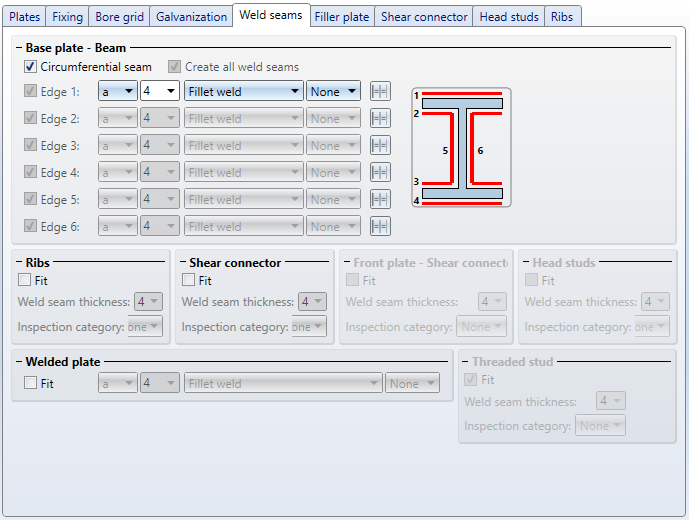The image size is (689, 520).
Task: Open the Fillet weld type dropdown for Edge 1
Action: pos(244,92)
